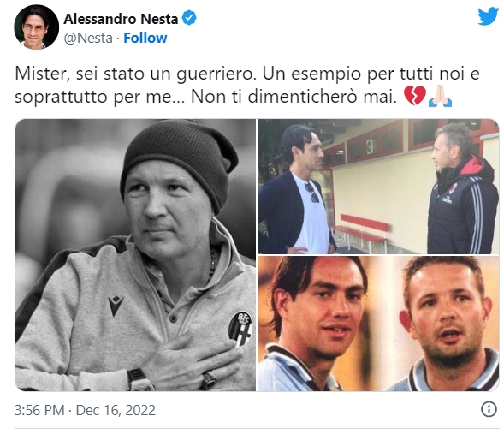504x434 pixels.
Task: Click the praying hands emoji
Action: point(441,96)
